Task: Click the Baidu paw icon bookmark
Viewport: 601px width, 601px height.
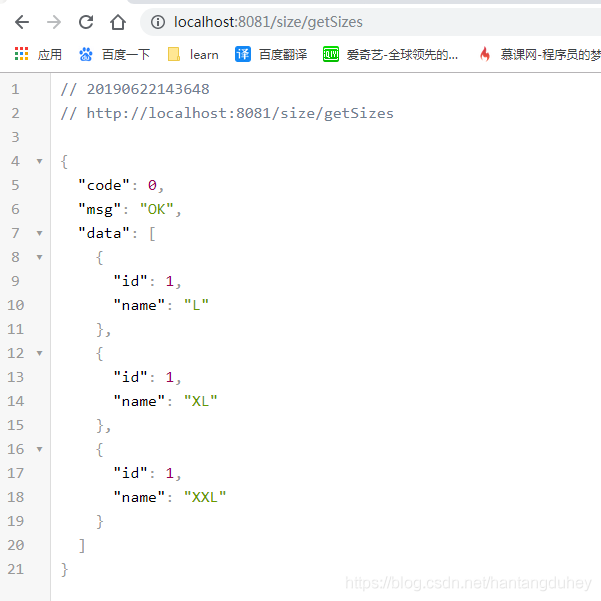Action: (x=85, y=54)
